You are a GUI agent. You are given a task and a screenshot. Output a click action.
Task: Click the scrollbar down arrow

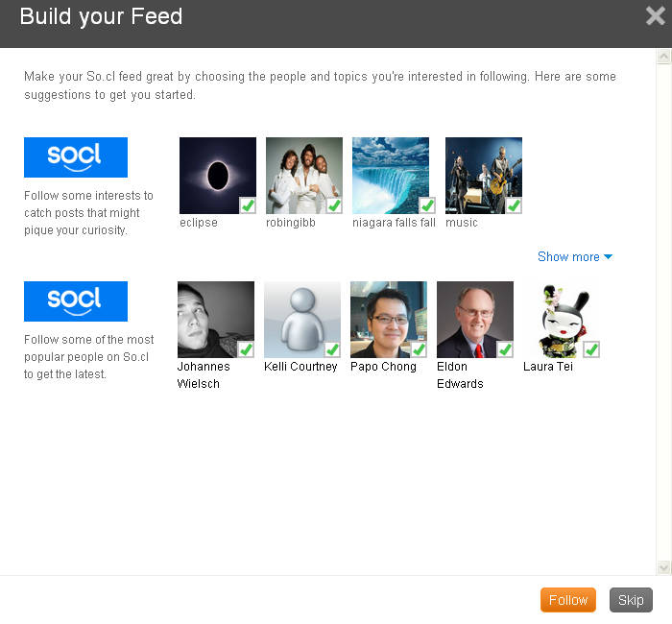point(662,567)
